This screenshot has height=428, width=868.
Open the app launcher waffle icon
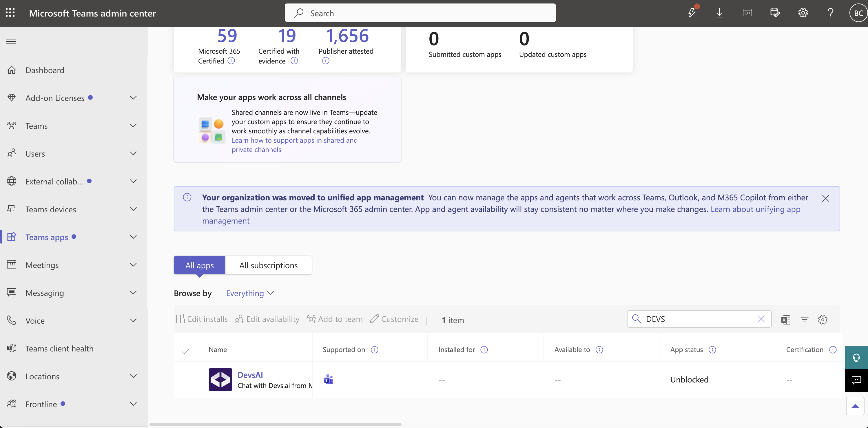pyautogui.click(x=10, y=13)
